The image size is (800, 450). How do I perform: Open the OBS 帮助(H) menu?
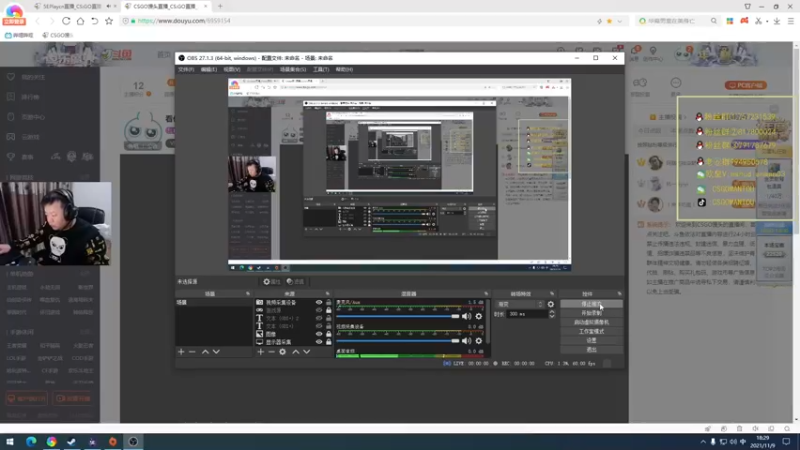344,69
